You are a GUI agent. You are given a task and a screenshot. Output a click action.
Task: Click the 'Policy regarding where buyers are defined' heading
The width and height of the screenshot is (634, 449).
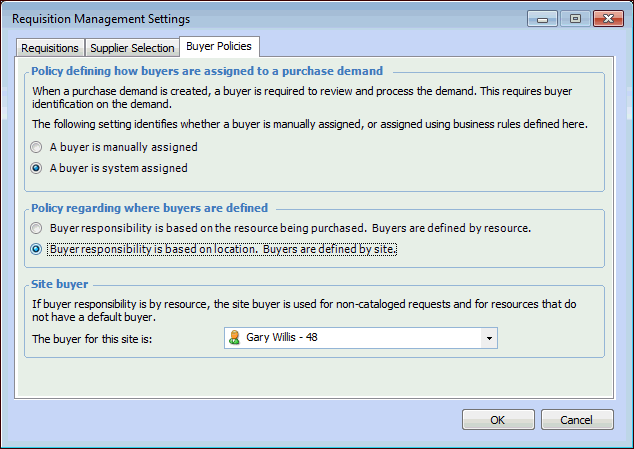(x=150, y=208)
